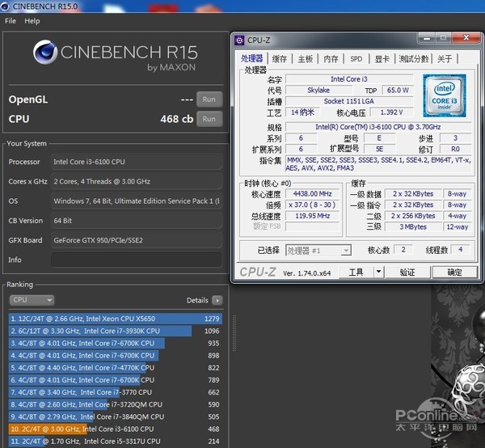Click the 总线速度 119.95 MHz value
The width and height of the screenshot is (485, 448).
click(x=312, y=216)
